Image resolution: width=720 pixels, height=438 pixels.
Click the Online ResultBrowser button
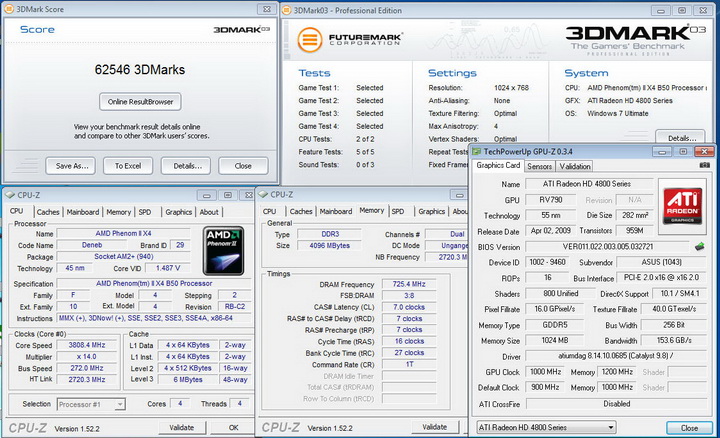tap(140, 102)
